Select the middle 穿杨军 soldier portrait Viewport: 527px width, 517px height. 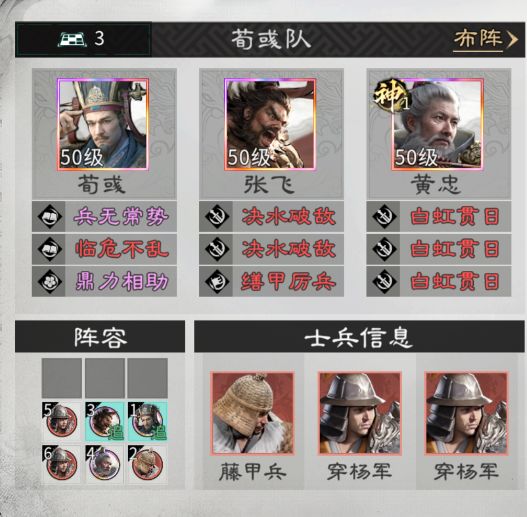[x=359, y=413]
